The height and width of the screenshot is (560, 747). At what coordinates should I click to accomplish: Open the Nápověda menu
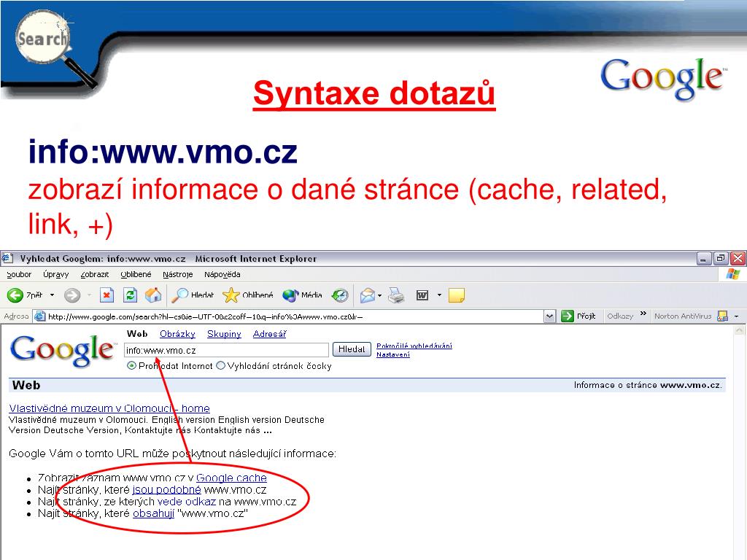[222, 274]
